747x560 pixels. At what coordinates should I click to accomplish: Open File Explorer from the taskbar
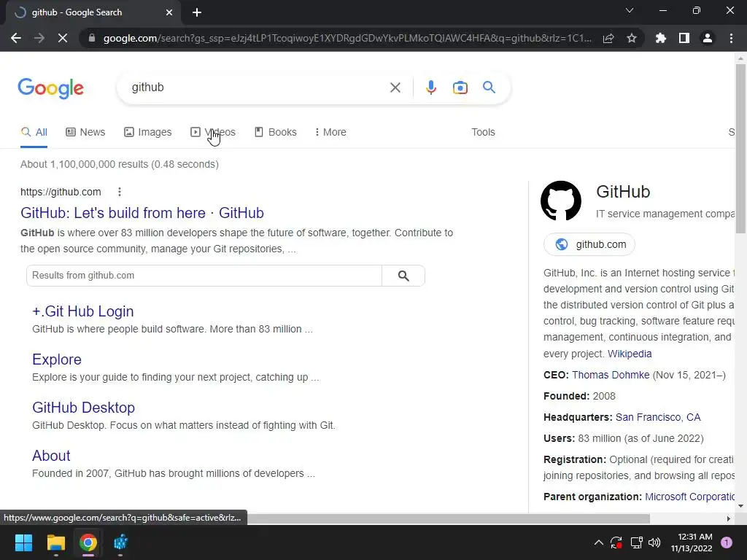(x=55, y=542)
